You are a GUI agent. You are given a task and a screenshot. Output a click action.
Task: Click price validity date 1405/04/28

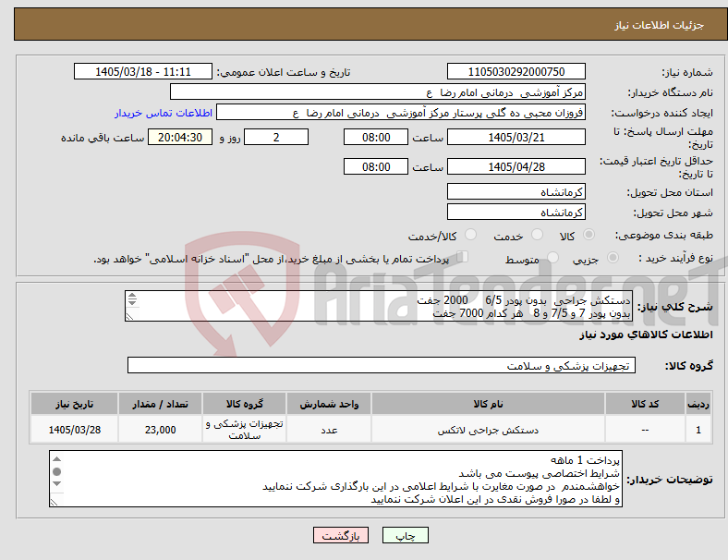(x=516, y=166)
